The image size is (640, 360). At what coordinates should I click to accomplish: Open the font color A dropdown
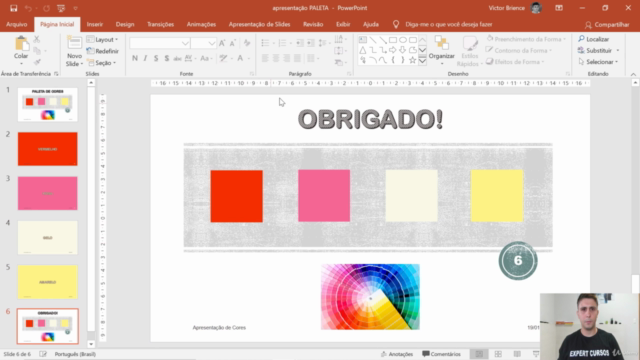(x=249, y=58)
